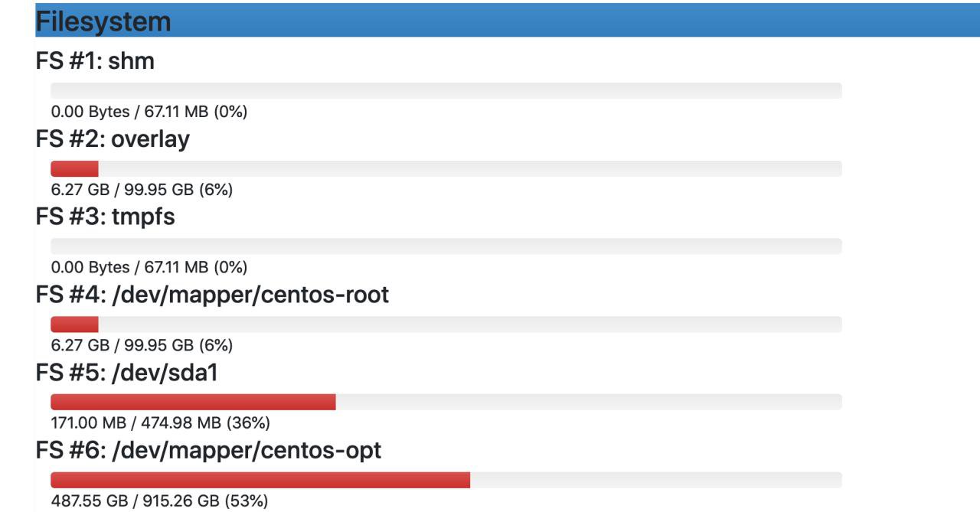Screen dimensions: 980x512
Task: Select the FS #3: tmpfs heading
Action: (x=106, y=217)
